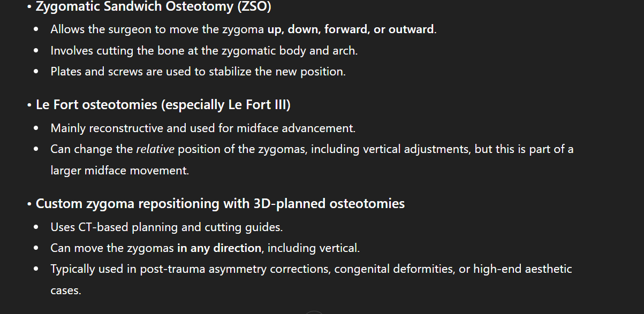The image size is (644, 314).
Task: Click the bullet dot before 'Allows the surgeon'
Action: tap(36, 30)
